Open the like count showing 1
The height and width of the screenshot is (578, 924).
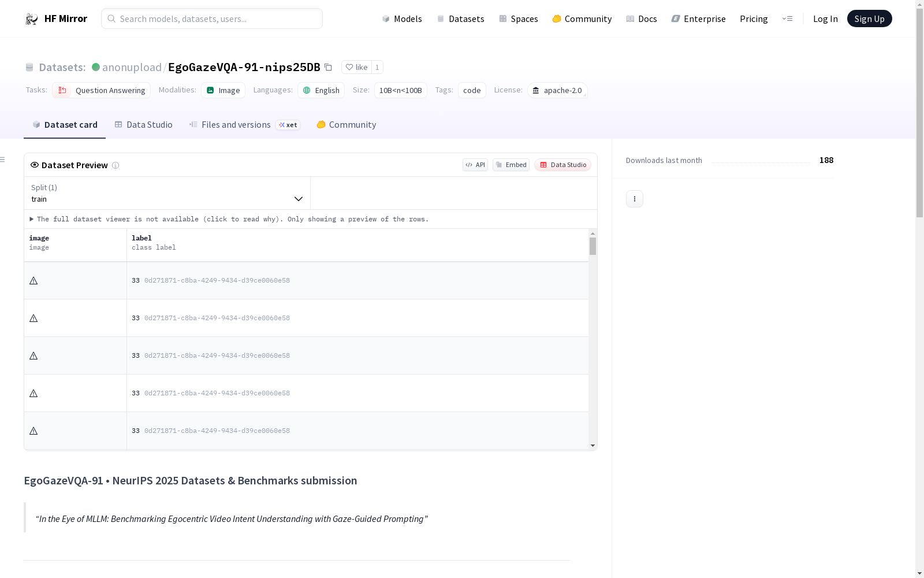377,67
